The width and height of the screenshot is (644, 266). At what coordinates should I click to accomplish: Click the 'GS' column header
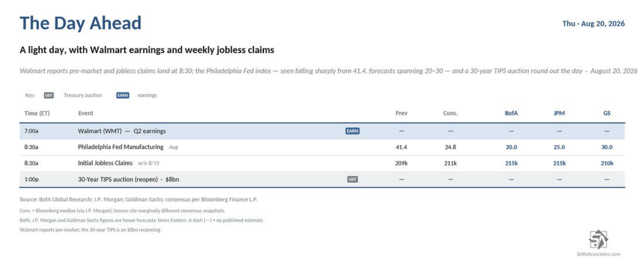click(x=607, y=113)
